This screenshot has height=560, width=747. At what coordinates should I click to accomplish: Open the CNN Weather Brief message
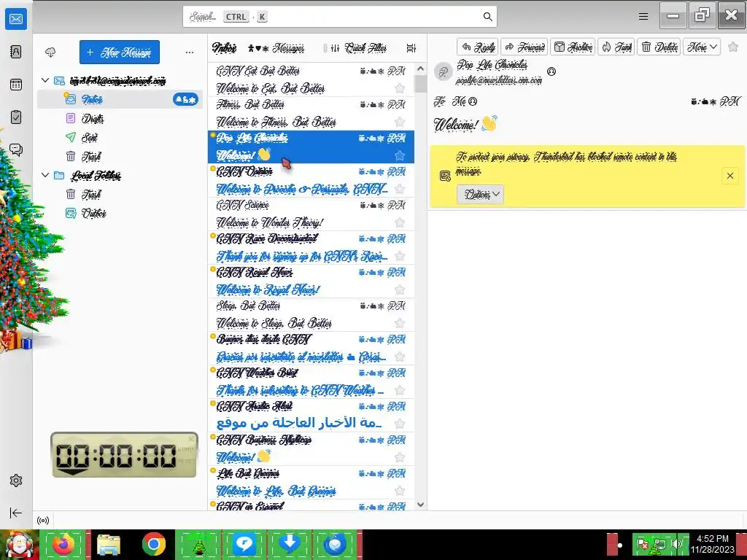click(311, 382)
